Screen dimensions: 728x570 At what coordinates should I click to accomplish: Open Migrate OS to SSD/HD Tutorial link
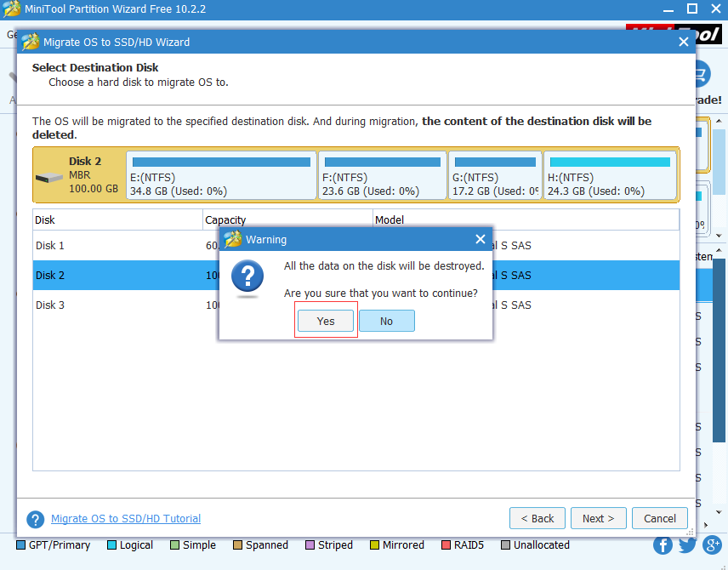pos(126,518)
